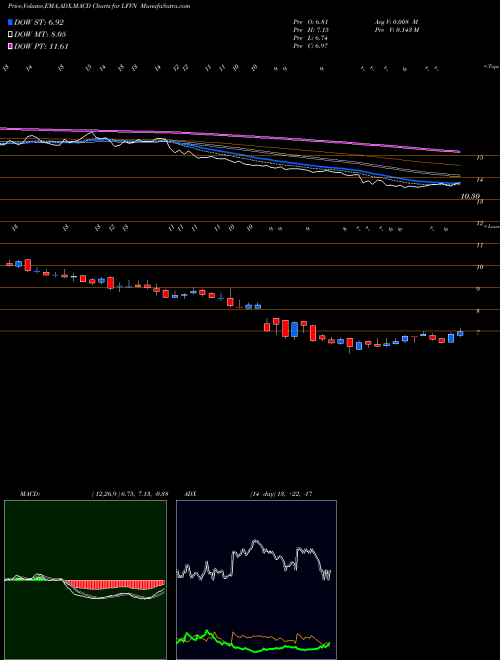Click the chart title mentioning LFVN
The width and height of the screenshot is (500, 660).
coord(99,6)
